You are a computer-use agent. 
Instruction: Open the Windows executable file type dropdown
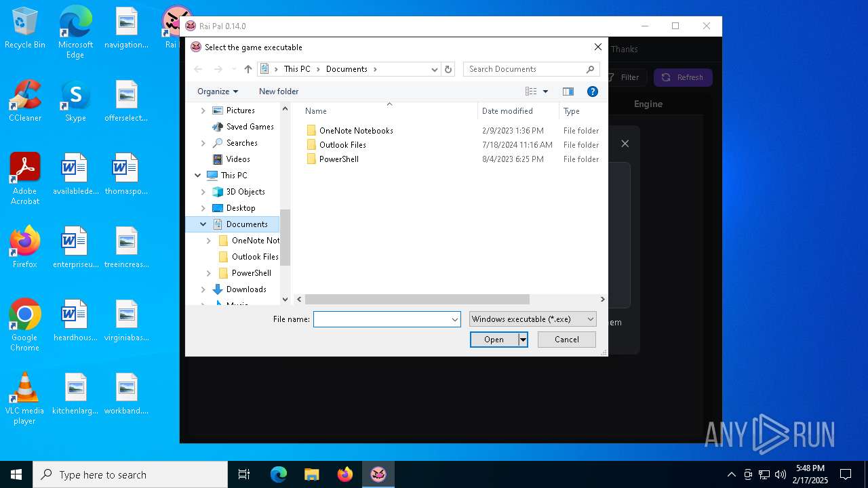532,319
